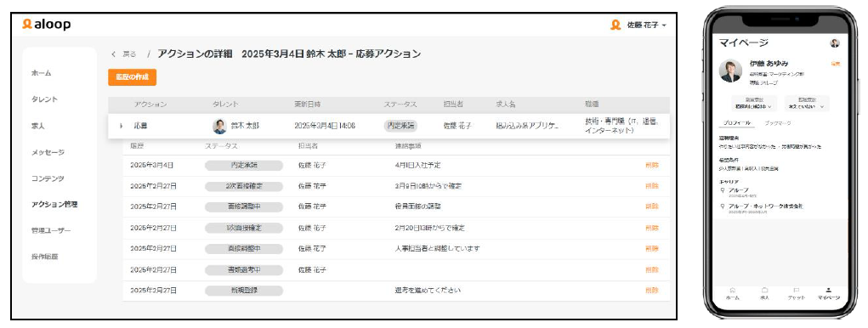This screenshot has width=868, height=328.
Task: Select アクション管理 in the sidebar
Action: tap(54, 204)
